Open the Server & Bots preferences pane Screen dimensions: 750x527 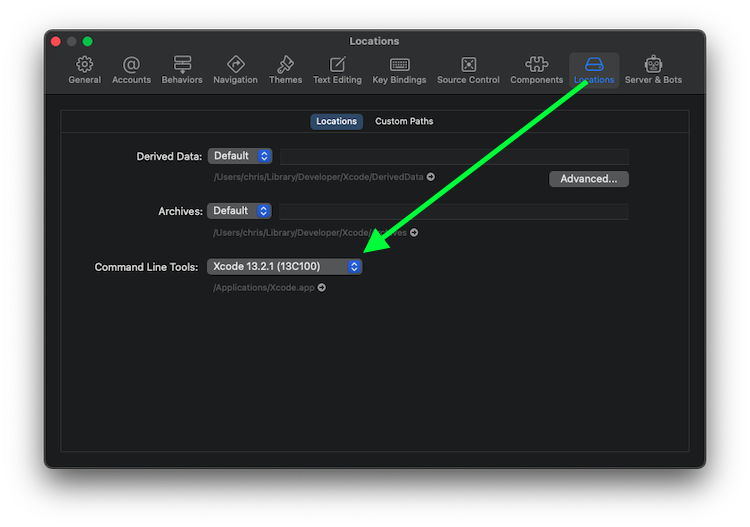coord(653,70)
